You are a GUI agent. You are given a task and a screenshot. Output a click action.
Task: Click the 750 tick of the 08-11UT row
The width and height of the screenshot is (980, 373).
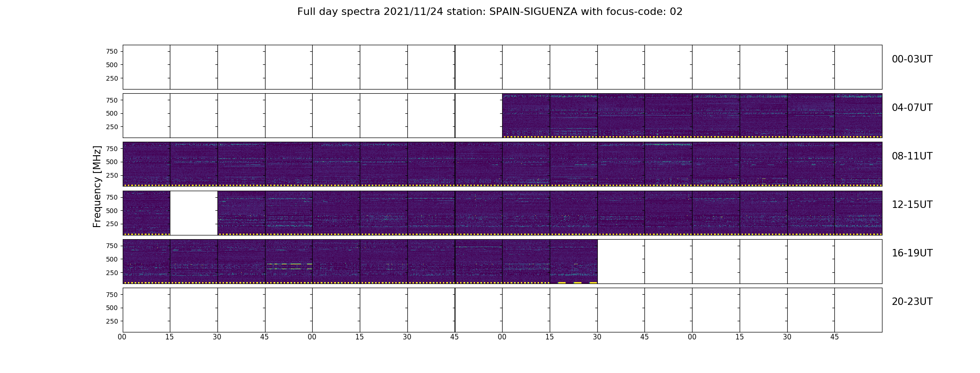pyautogui.click(x=112, y=148)
